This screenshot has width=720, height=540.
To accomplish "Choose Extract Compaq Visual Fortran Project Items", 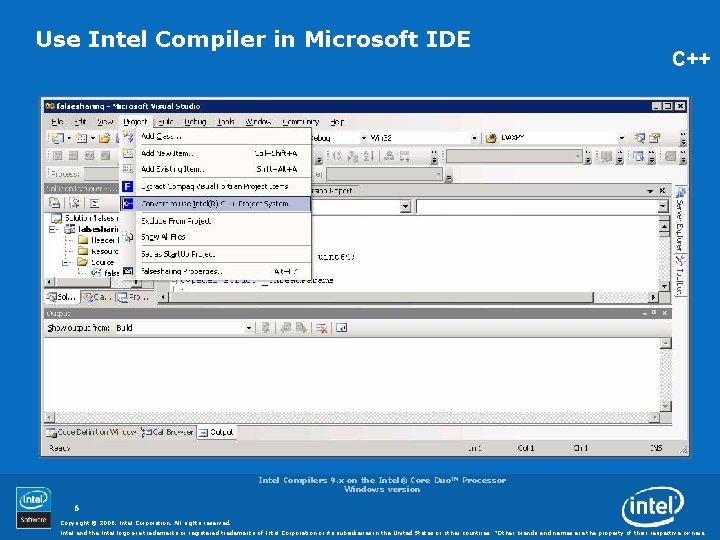I will [216, 186].
